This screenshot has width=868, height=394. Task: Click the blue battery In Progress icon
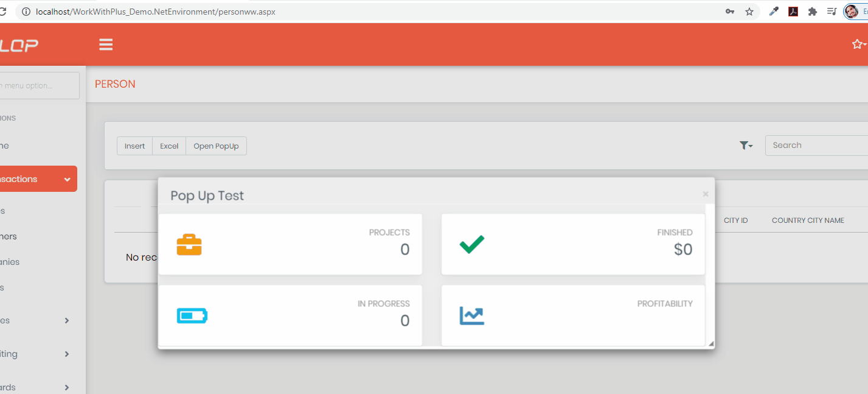click(x=192, y=315)
